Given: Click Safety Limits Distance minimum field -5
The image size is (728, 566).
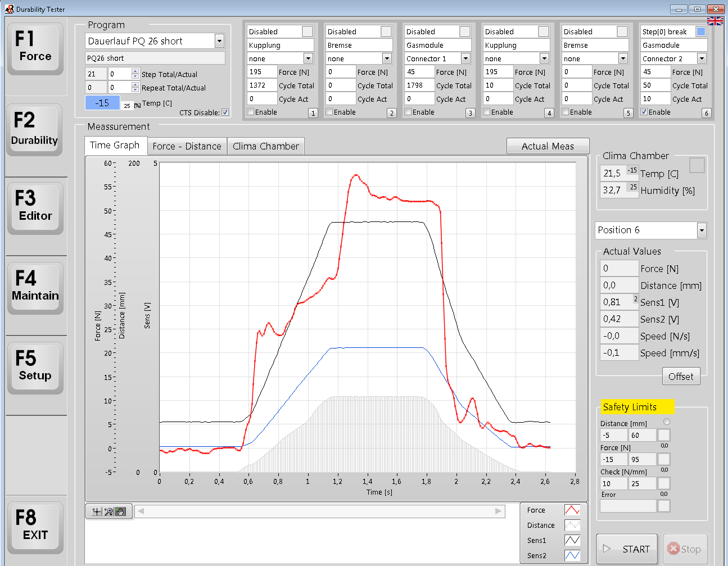Looking at the screenshot, I should [x=614, y=435].
